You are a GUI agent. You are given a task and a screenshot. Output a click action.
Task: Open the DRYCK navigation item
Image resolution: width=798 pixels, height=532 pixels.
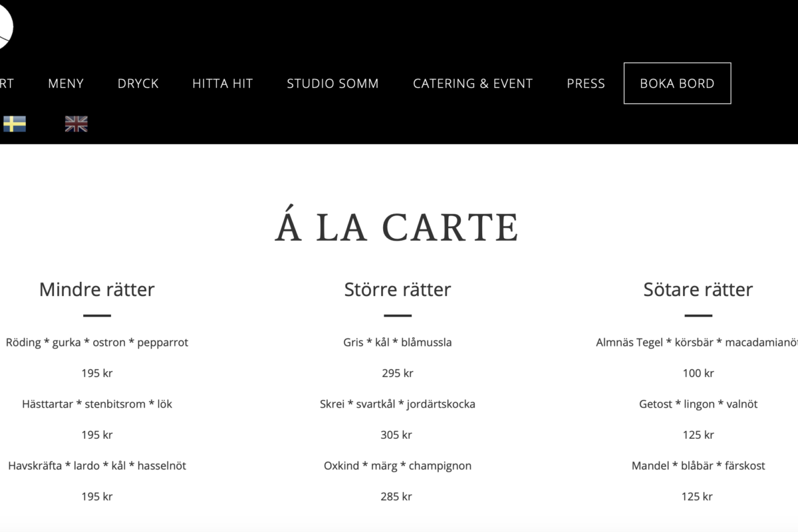(x=138, y=84)
